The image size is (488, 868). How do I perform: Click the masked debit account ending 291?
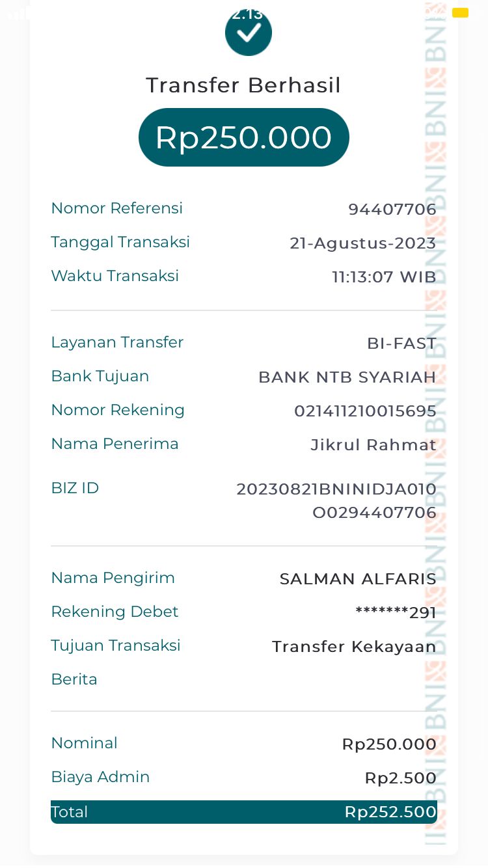(396, 612)
